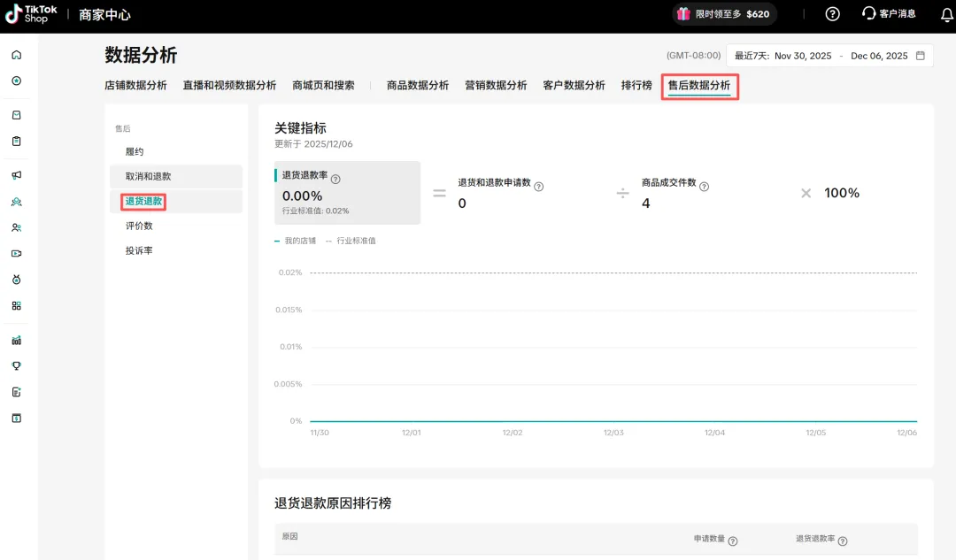The height and width of the screenshot is (560, 956).
Task: Open the date range calendar picker
Action: coord(920,56)
